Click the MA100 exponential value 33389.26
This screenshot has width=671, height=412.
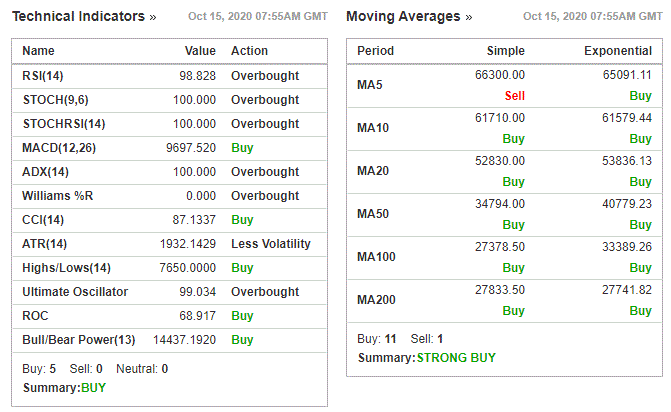[x=627, y=247]
